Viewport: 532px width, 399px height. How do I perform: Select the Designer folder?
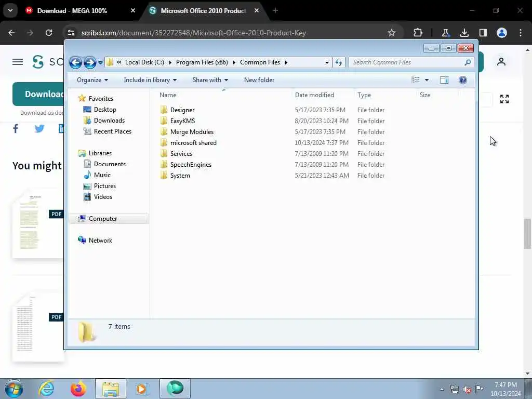[x=182, y=110]
